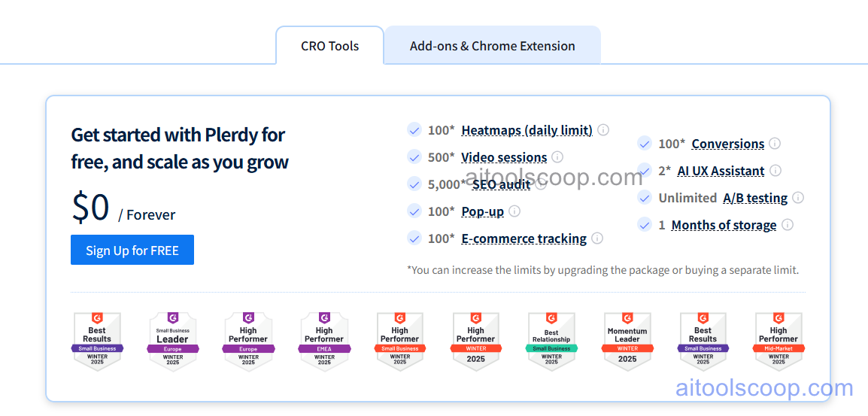Click the High Performer Europe badge
Viewport: 868px width, 416px height.
coord(248,342)
